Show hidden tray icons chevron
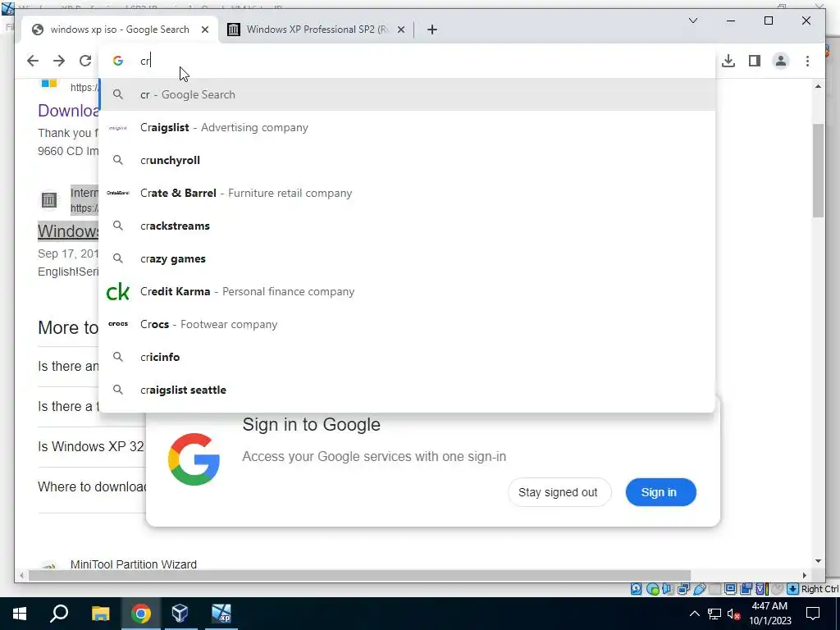This screenshot has height=630, width=840. coord(694,614)
